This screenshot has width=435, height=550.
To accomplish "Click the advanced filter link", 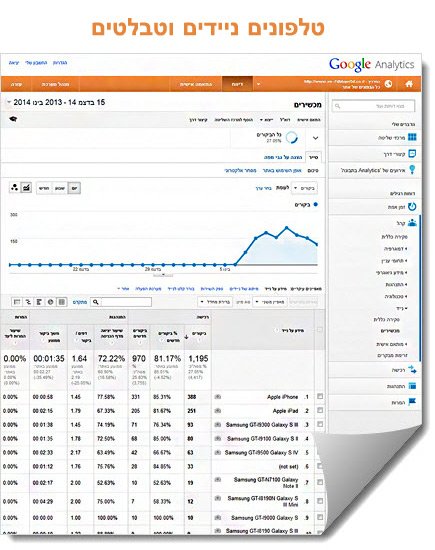I will (x=80, y=302).
